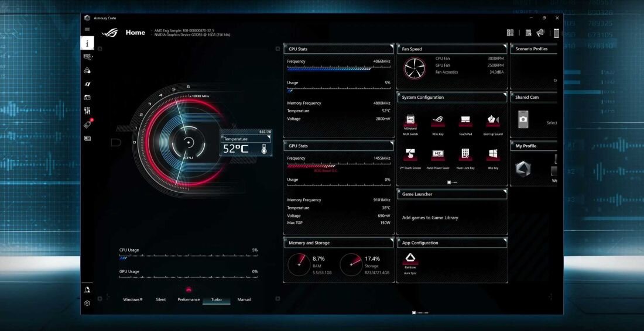Expand the Fan Speed panel corner arrow
This screenshot has width=644, height=331.
click(504, 46)
